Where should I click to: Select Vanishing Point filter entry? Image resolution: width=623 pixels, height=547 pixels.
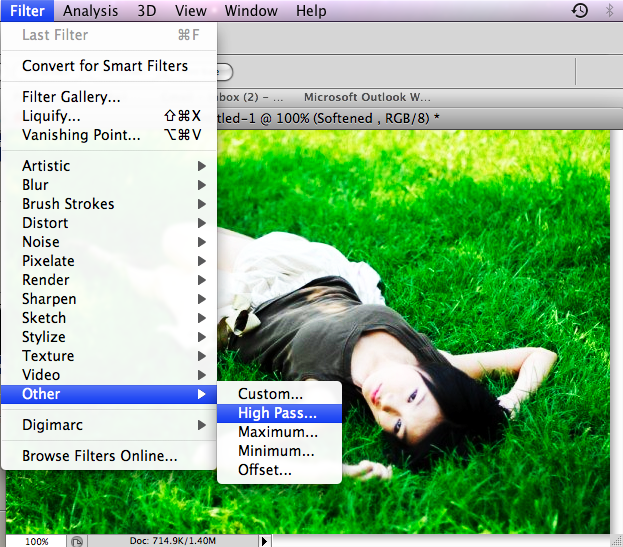click(x=109, y=135)
